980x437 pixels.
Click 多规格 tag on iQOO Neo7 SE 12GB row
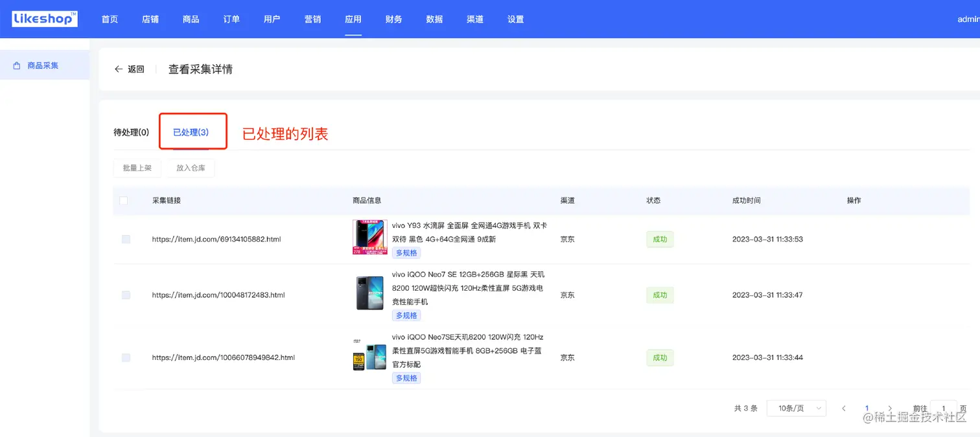(x=406, y=315)
